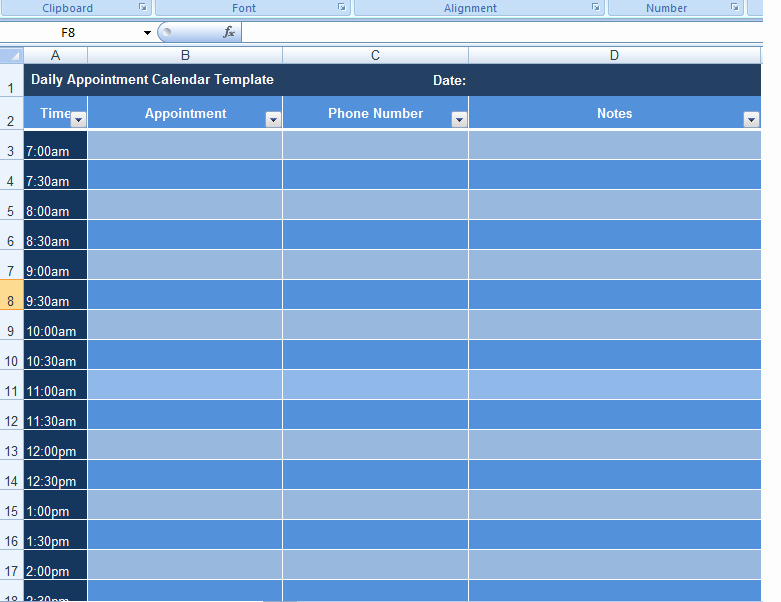Open the Notes column filter dropdown
This screenshot has height=602, width=781.
pyautogui.click(x=751, y=120)
